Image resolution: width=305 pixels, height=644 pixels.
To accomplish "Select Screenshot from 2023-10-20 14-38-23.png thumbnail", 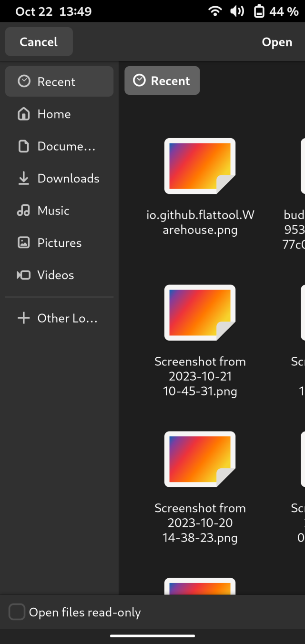I will [x=200, y=459].
